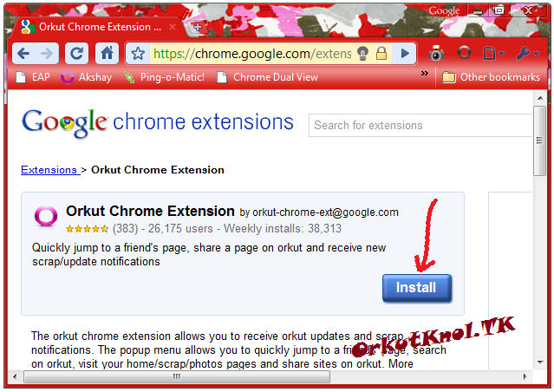Click the lightbulb icon in address bar

[x=363, y=54]
